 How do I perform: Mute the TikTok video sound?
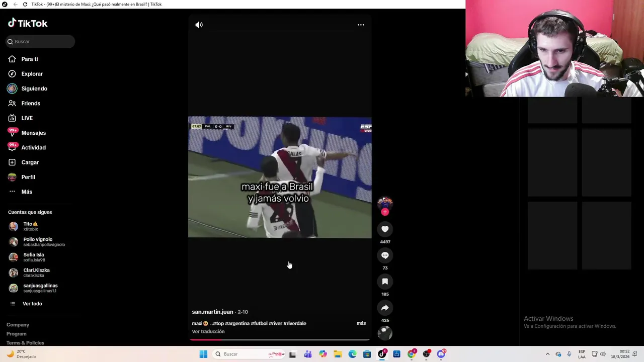click(199, 25)
